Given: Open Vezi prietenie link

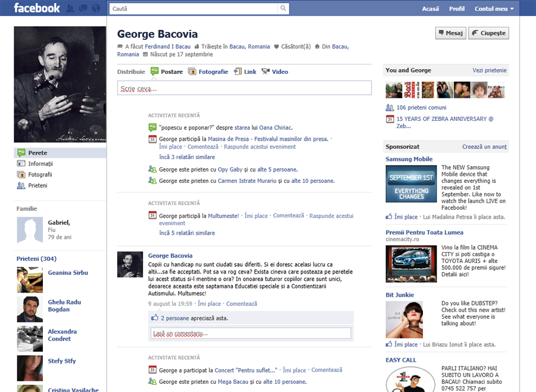Looking at the screenshot, I should tap(490, 70).
